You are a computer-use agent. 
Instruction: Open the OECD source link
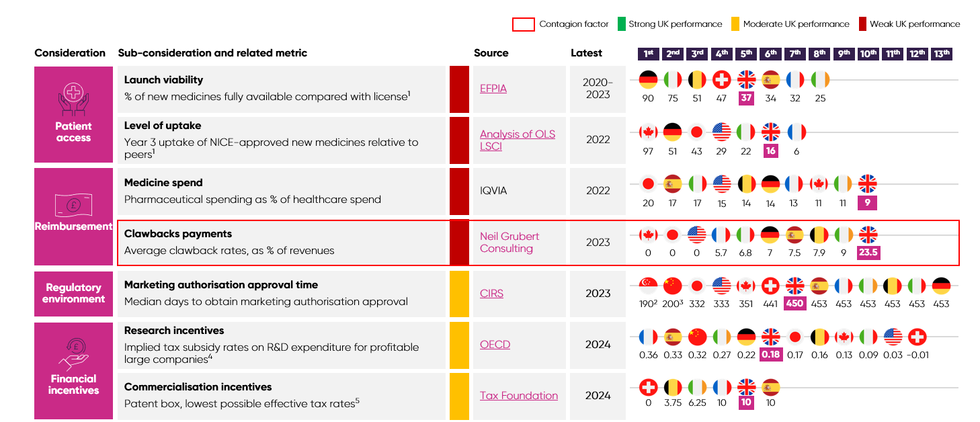[495, 345]
